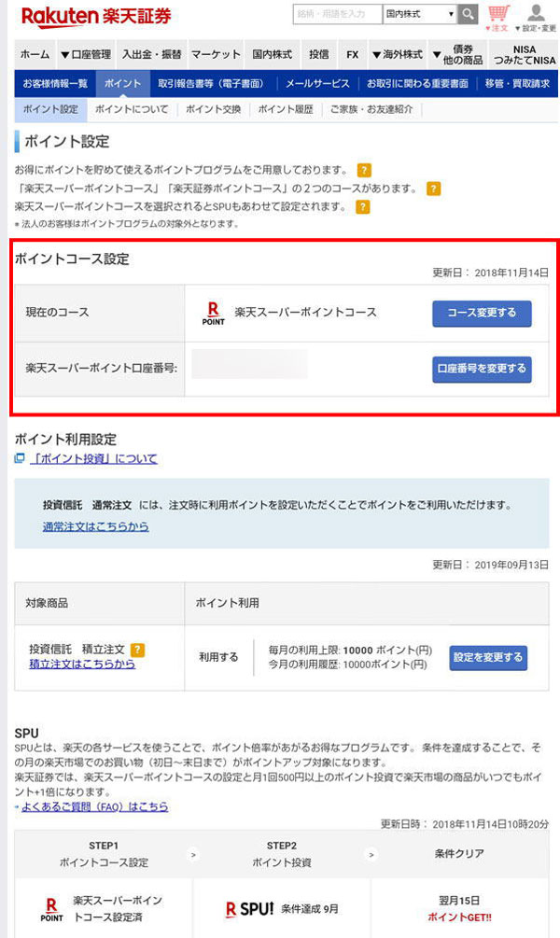Switch to the ポイント交換 tab

(213, 109)
